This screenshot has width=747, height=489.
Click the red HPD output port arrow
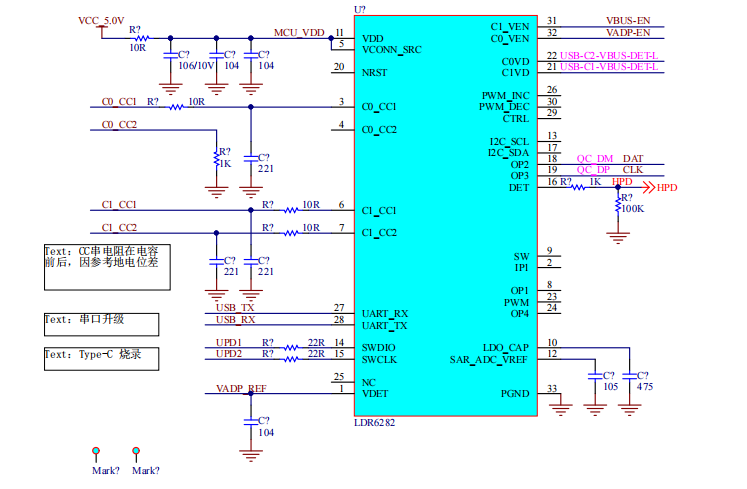(649, 187)
